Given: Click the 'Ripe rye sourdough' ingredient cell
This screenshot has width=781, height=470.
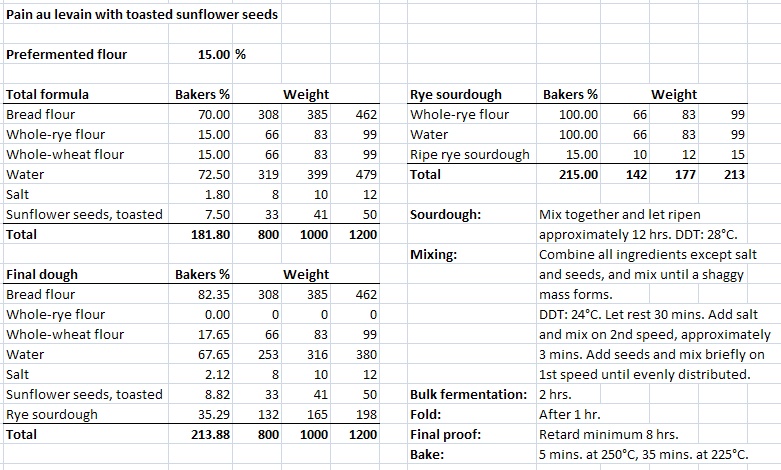Looking at the screenshot, I should click(x=470, y=154).
